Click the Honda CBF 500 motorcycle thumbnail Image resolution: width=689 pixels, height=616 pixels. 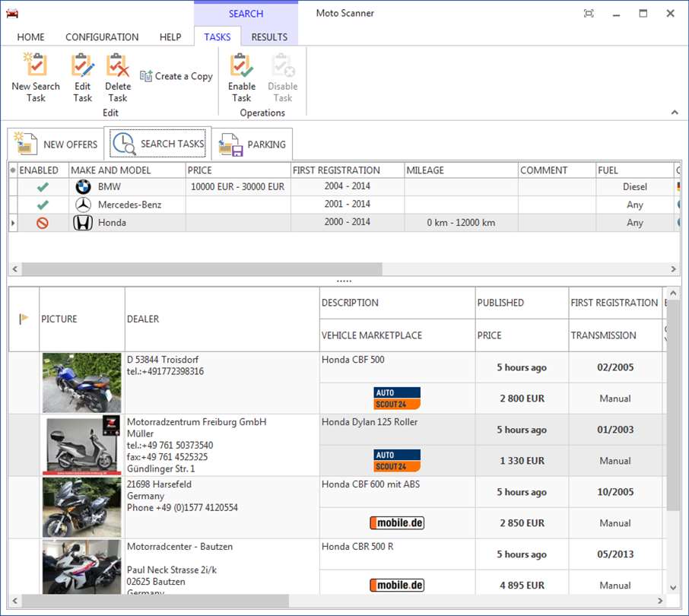(x=82, y=383)
